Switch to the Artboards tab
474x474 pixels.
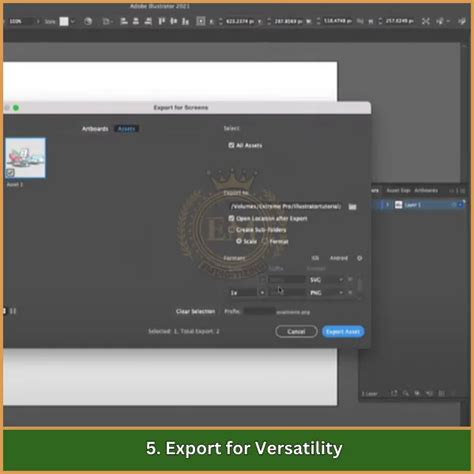pyautogui.click(x=95, y=129)
